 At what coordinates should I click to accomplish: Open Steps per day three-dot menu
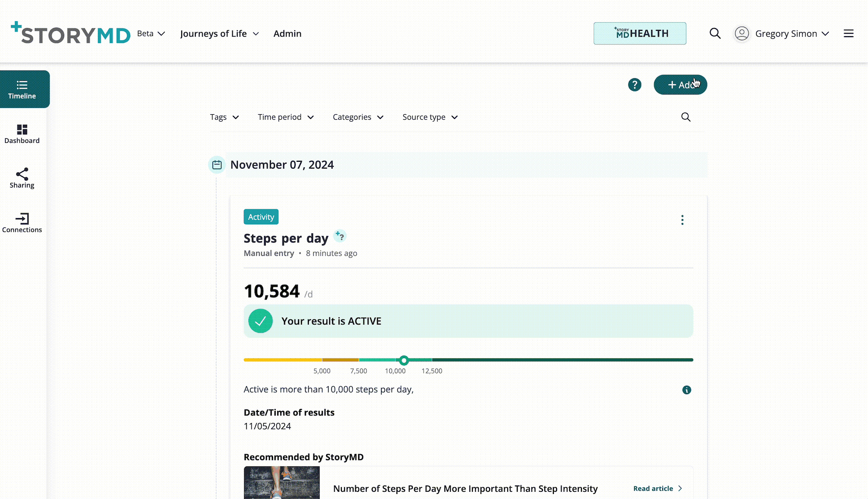(682, 220)
